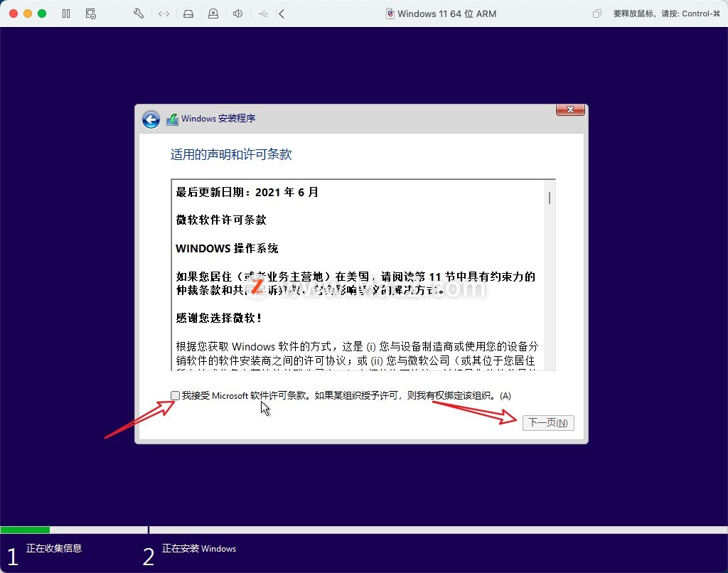Image resolution: width=728 pixels, height=573 pixels.
Task: Click the paragraph starting 根据您获取 Windows
Action: tap(357, 354)
